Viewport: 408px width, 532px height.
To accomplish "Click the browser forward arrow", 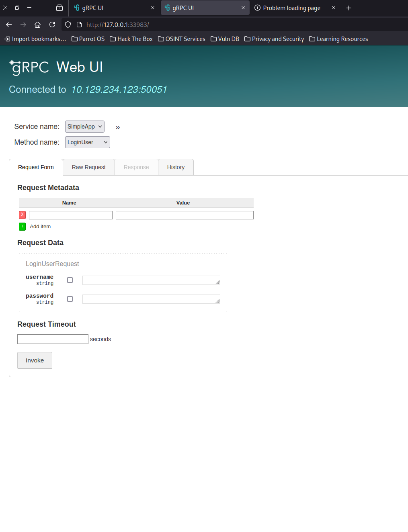I will [23, 25].
